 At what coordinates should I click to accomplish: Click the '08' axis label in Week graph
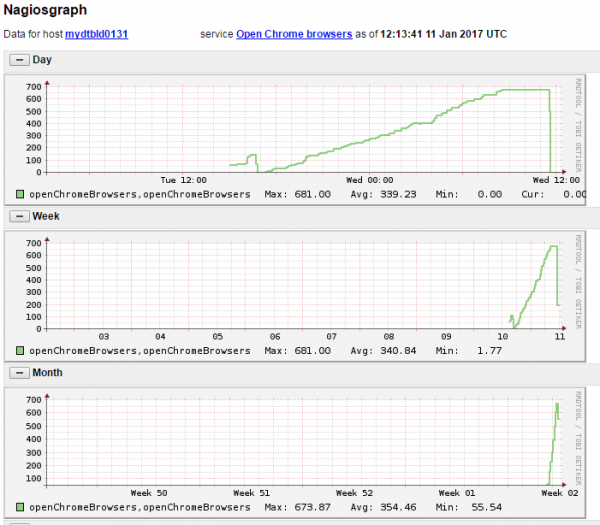pyautogui.click(x=389, y=337)
